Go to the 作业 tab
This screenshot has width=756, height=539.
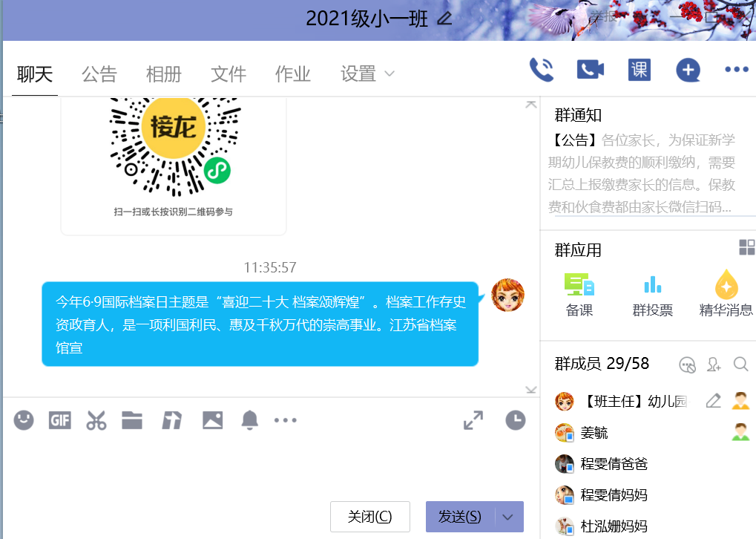tap(293, 73)
